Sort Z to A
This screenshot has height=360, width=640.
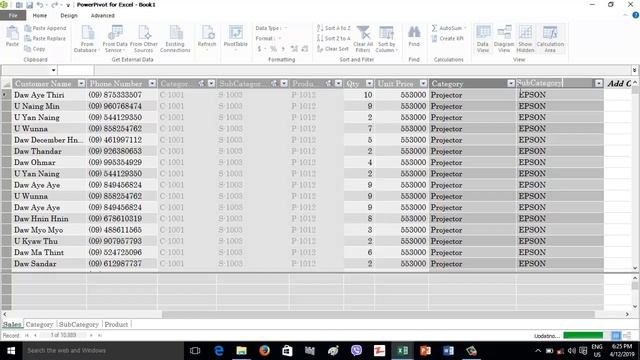(x=333, y=38)
